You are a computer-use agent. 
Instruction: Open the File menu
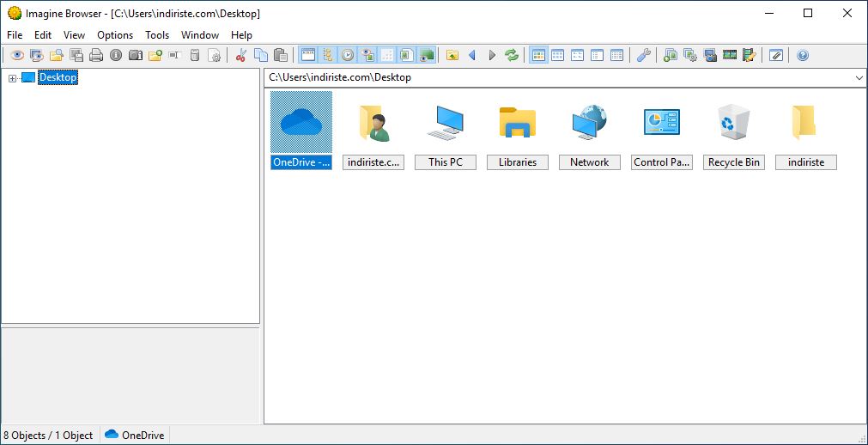tap(15, 35)
